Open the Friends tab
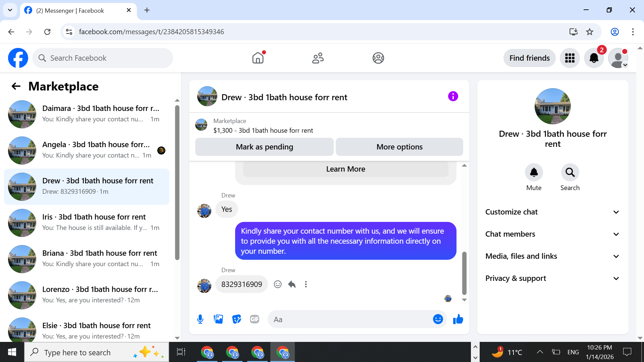This screenshot has width=644, height=362. pyautogui.click(x=318, y=58)
